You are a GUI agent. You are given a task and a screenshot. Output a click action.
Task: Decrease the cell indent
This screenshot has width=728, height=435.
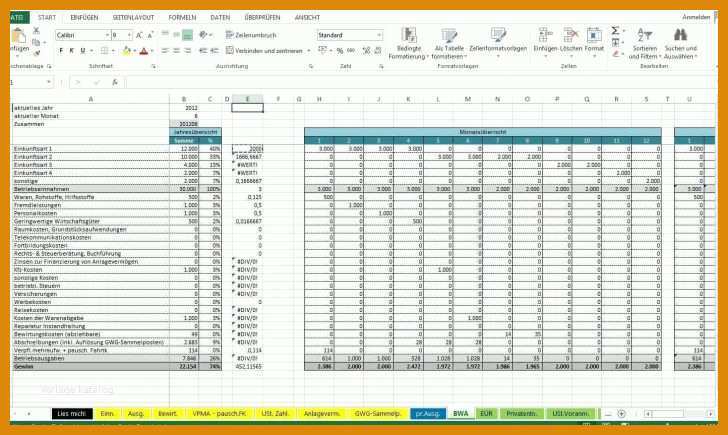point(203,51)
